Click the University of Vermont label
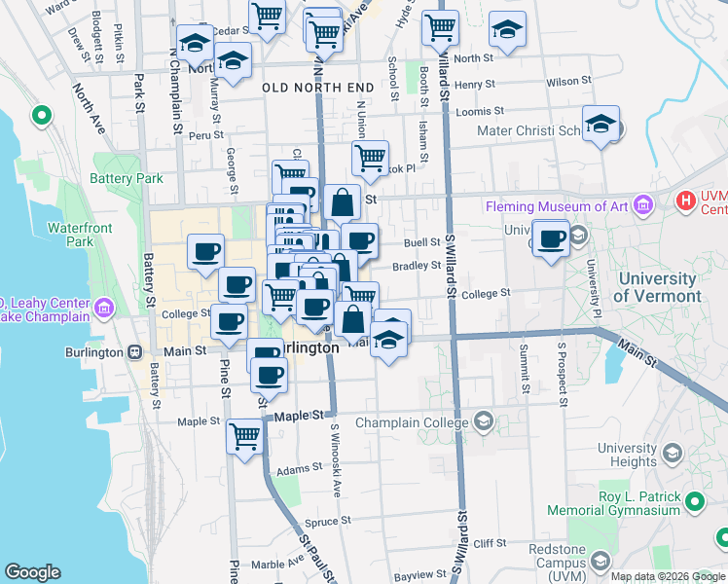This screenshot has width=728, height=584. [x=657, y=287]
